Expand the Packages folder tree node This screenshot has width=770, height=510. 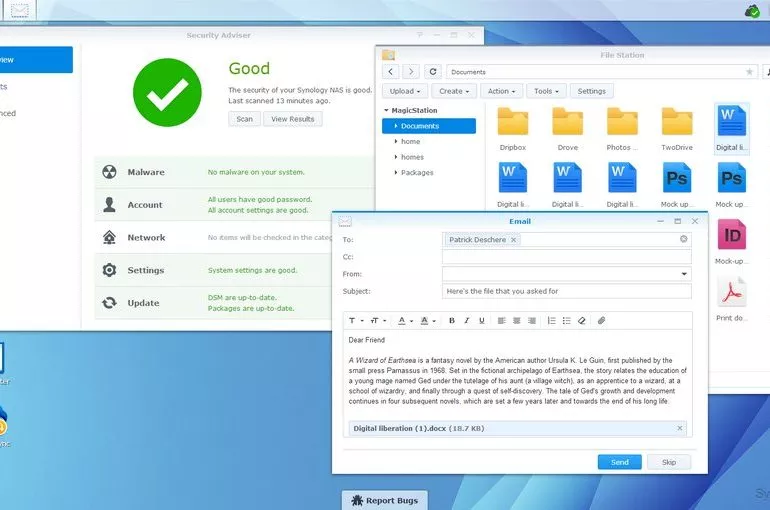(396, 173)
